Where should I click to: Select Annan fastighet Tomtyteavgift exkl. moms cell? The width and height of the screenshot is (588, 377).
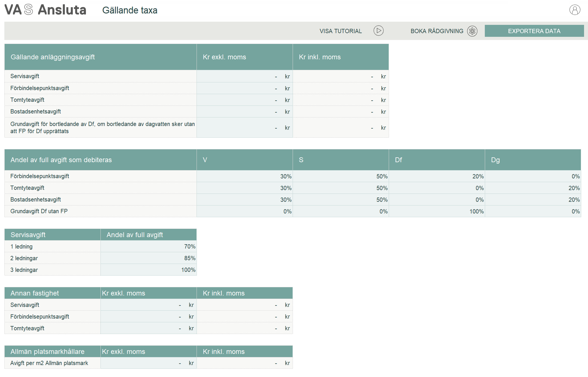tap(148, 328)
